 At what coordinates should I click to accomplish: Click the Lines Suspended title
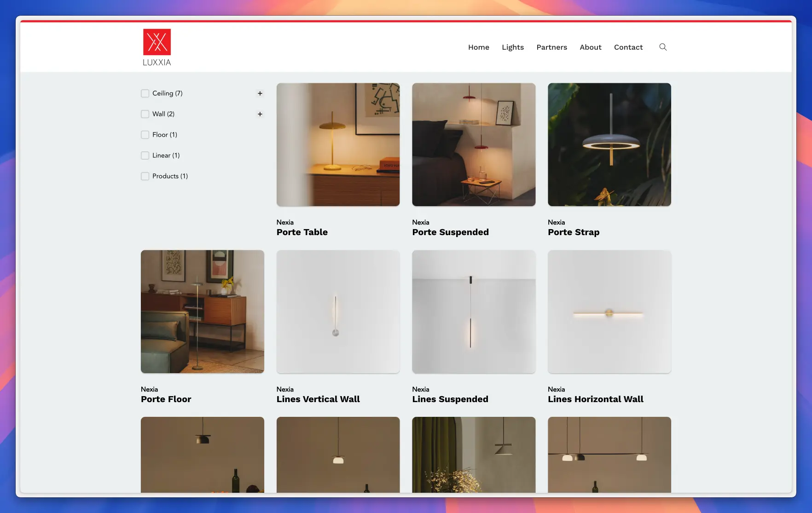coord(450,399)
